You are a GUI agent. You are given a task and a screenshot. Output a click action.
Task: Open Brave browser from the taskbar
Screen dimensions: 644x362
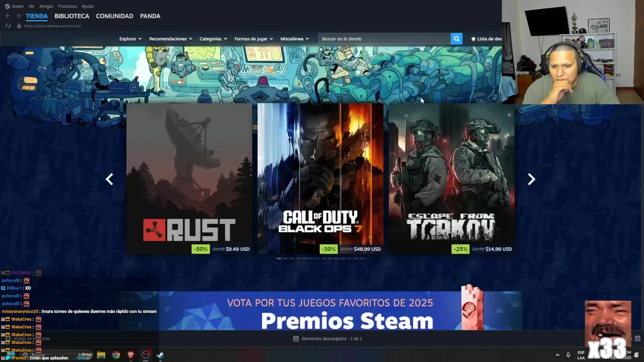(131, 355)
